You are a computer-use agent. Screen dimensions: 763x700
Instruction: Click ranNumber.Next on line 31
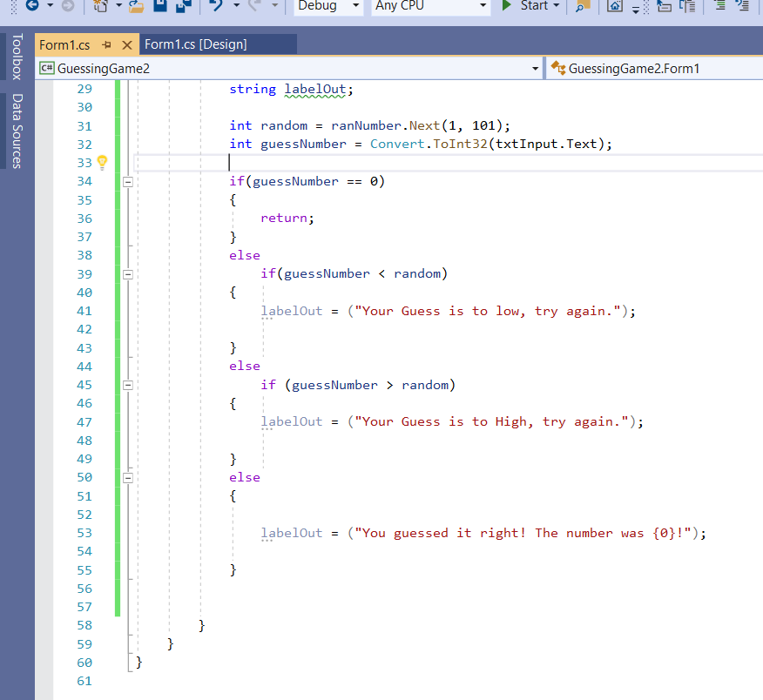click(x=385, y=126)
